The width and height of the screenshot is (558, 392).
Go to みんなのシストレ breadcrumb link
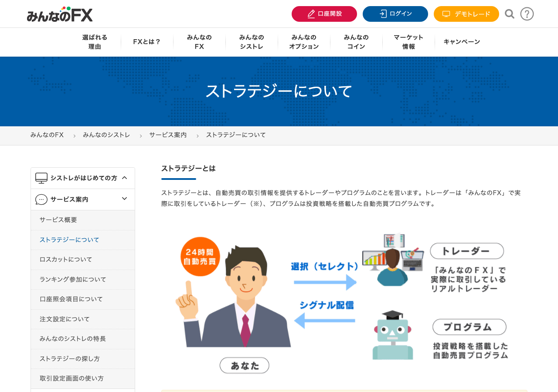point(106,135)
